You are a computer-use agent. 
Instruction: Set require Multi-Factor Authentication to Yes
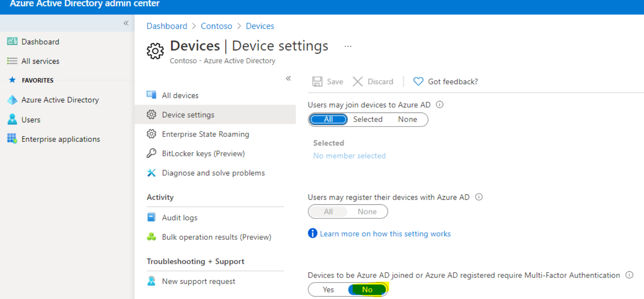[x=328, y=290]
